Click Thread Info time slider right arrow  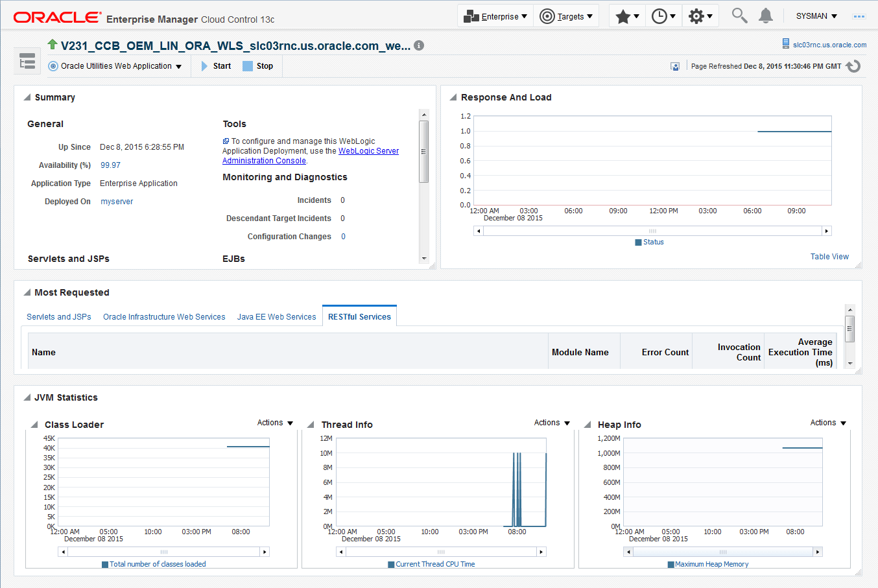tap(541, 552)
